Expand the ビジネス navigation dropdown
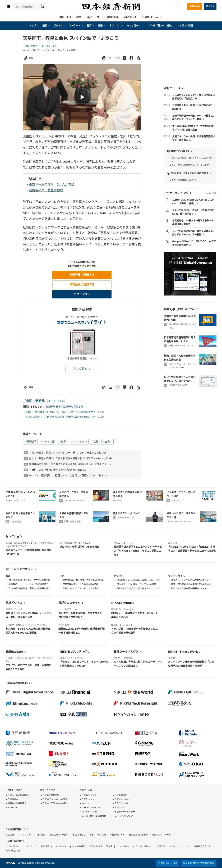This screenshot has height=868, width=222. 59,26
